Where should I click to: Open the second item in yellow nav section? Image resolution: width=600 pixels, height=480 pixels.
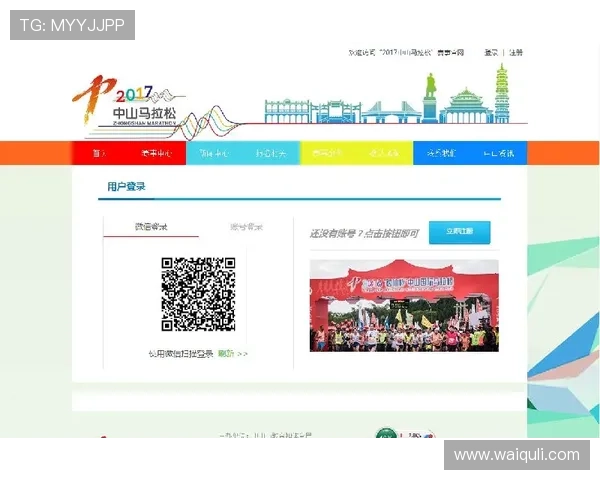click(x=384, y=153)
